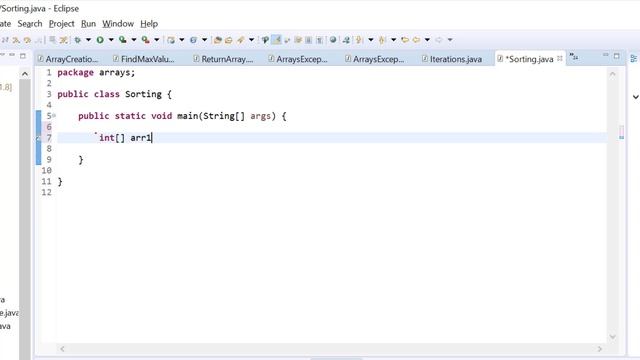Click the icon right of the globe icon
640x360 pixels.
coord(346,40)
